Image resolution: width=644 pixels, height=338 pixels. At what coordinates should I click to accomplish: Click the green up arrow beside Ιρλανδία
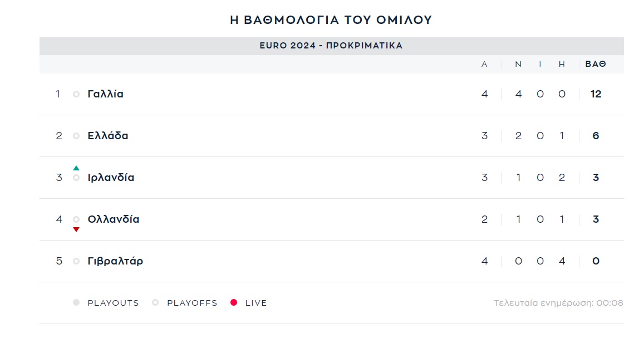(x=76, y=168)
